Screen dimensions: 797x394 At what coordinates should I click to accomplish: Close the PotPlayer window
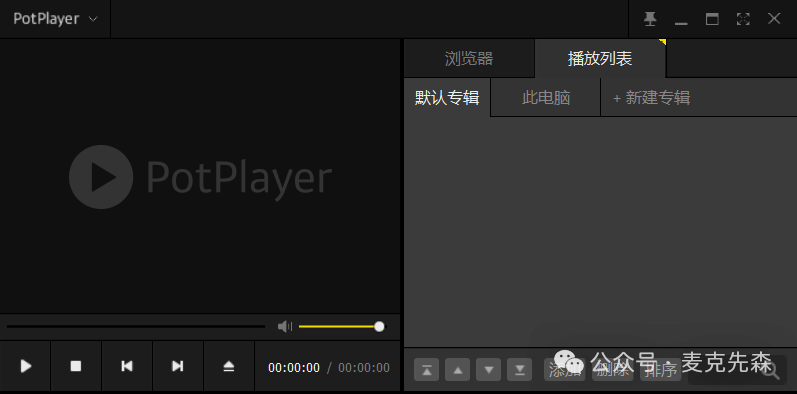coord(774,19)
